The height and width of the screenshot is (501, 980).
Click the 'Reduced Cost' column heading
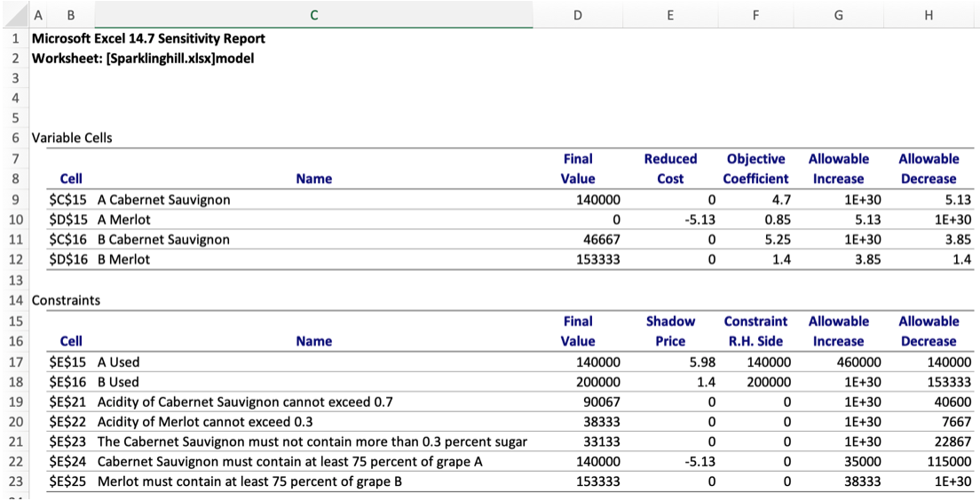coord(670,169)
